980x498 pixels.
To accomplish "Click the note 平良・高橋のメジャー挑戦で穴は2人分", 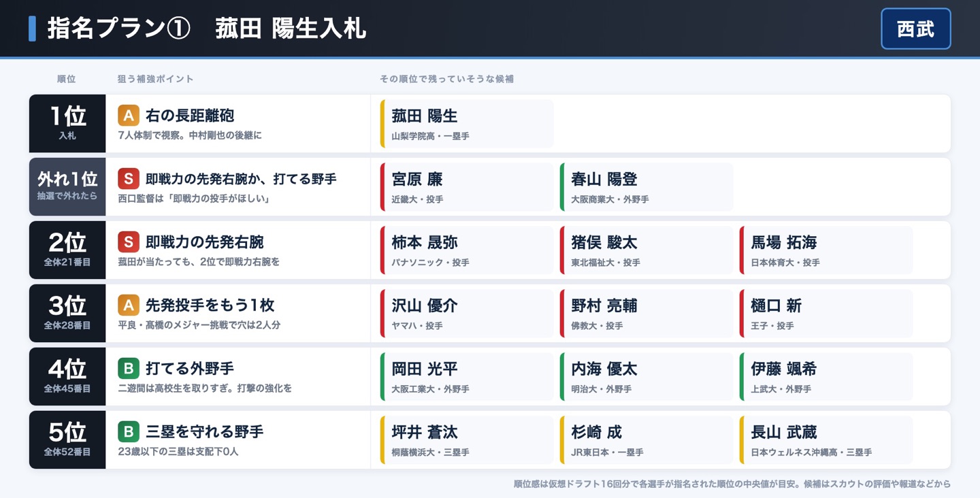I will (x=199, y=325).
